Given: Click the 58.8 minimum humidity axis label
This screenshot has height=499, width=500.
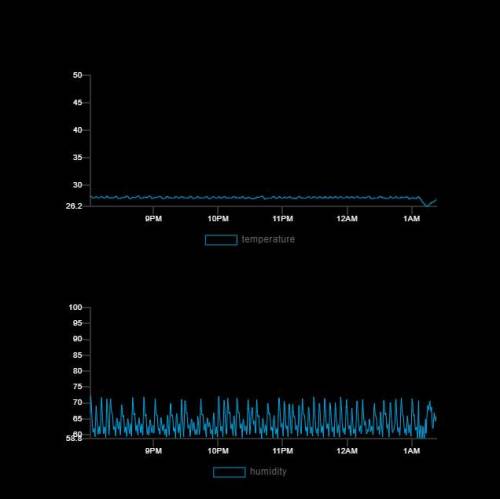Looking at the screenshot, I should point(74,438).
